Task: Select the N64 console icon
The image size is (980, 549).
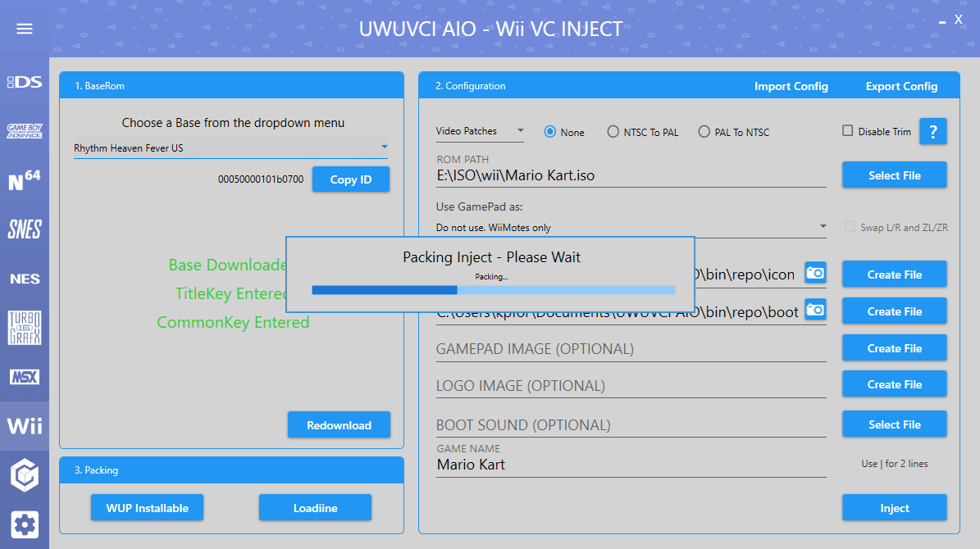Action: point(25,180)
